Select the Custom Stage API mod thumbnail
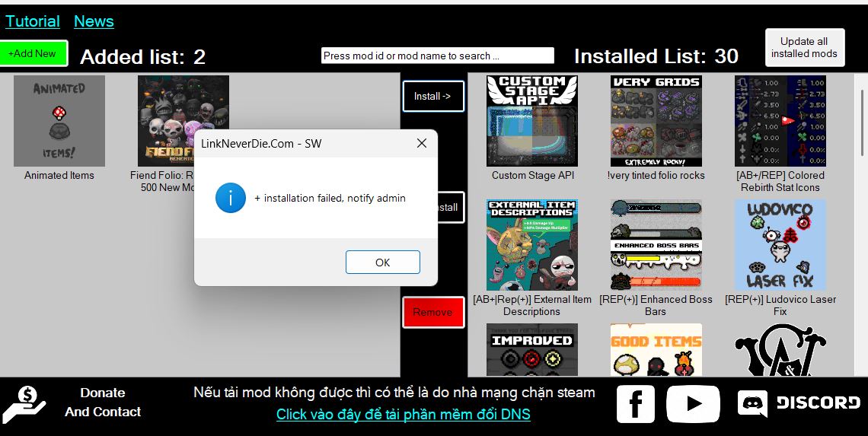 (x=531, y=121)
